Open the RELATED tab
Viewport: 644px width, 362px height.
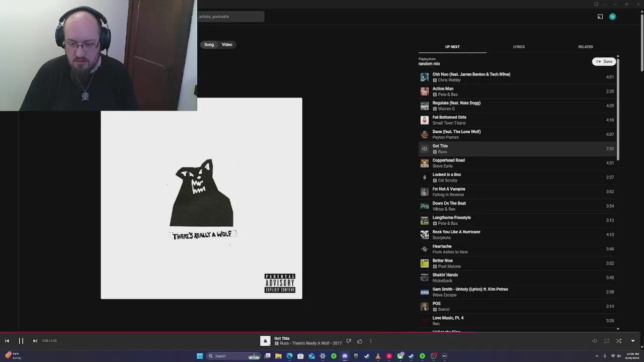586,47
